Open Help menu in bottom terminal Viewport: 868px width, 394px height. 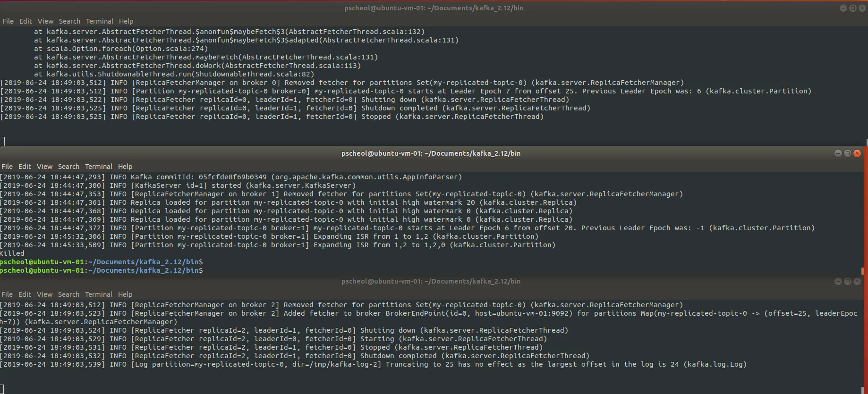[125, 294]
